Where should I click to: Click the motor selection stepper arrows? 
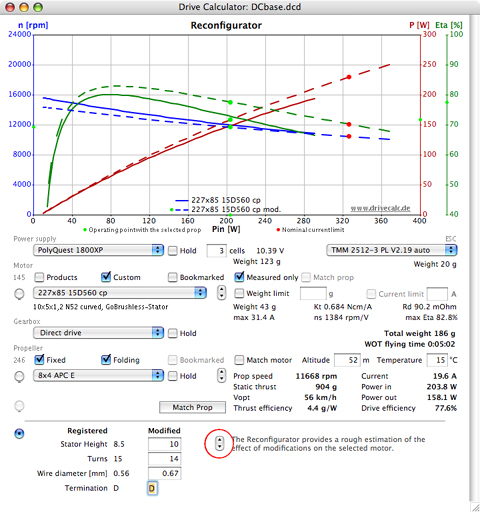click(x=221, y=292)
